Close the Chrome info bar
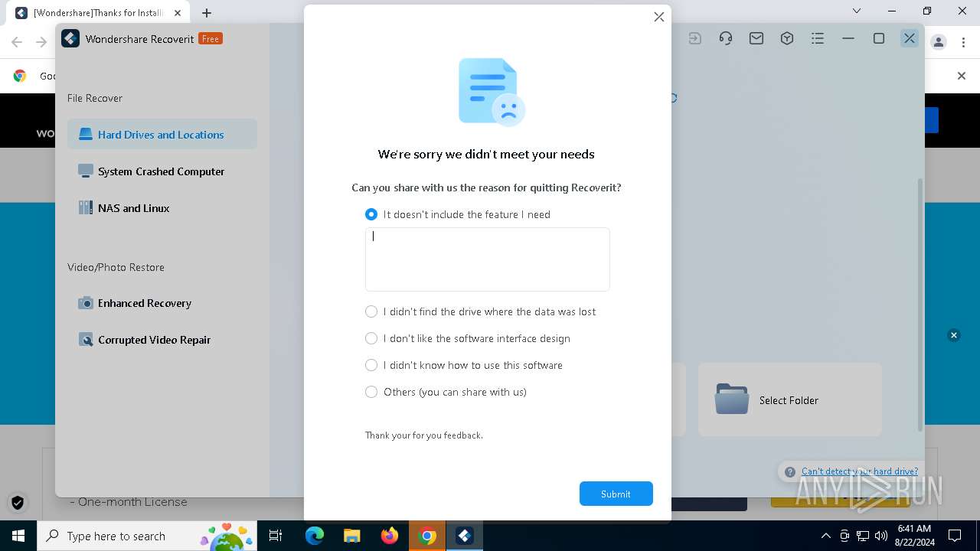This screenshot has height=551, width=980. point(962,76)
